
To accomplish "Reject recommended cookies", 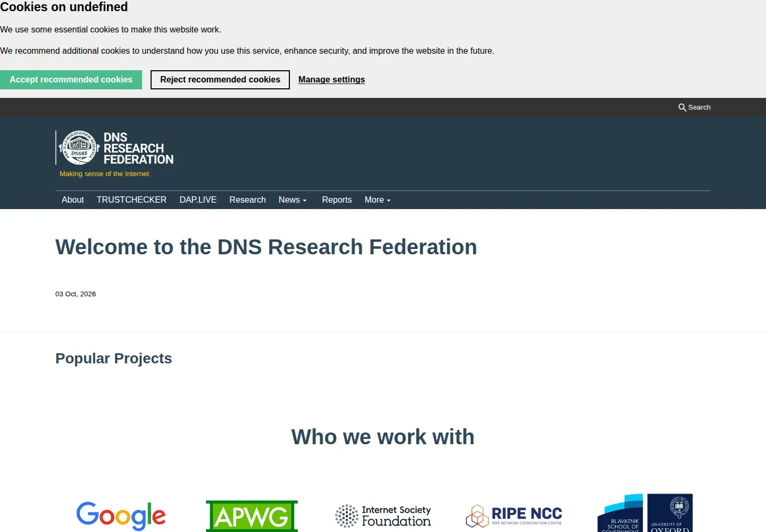I will pos(220,80).
